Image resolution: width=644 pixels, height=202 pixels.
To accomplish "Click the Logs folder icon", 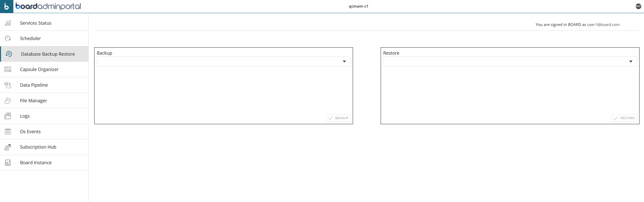I will 8,116.
